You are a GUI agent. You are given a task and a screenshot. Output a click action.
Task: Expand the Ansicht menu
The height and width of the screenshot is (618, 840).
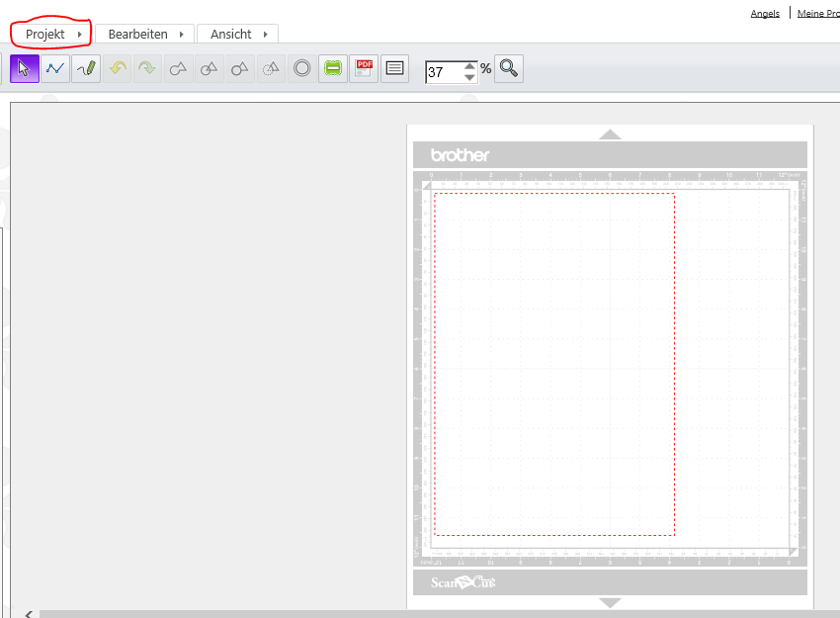coord(237,34)
